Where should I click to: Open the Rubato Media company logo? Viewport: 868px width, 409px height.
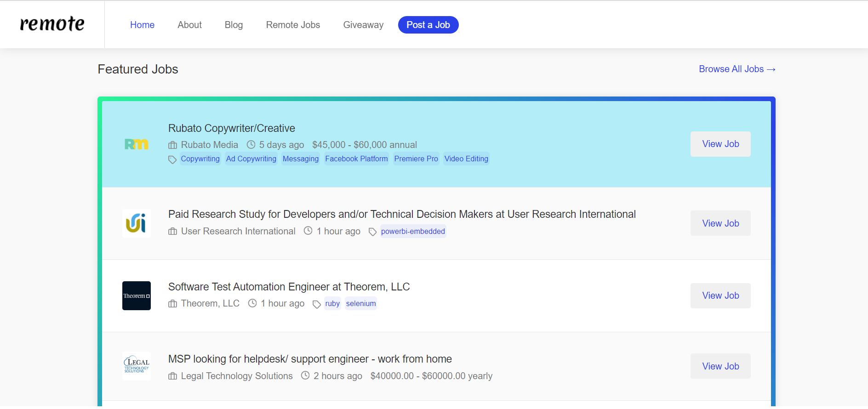click(137, 144)
